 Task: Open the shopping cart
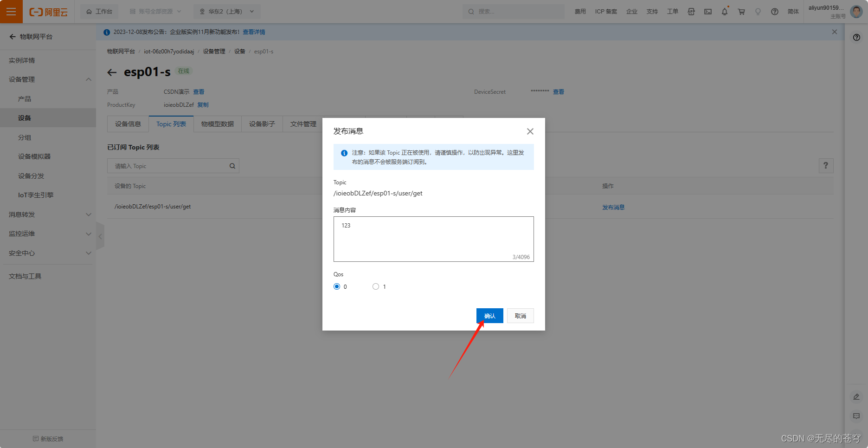coord(741,12)
